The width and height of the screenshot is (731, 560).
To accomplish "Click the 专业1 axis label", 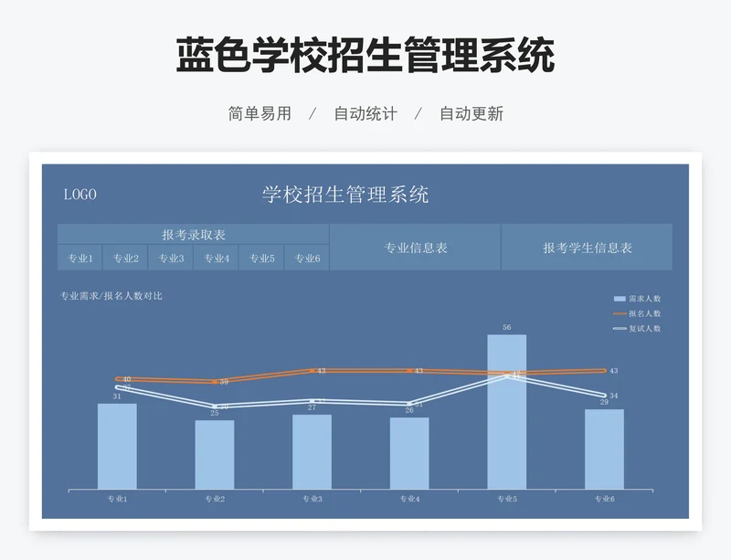I will pos(117,499).
